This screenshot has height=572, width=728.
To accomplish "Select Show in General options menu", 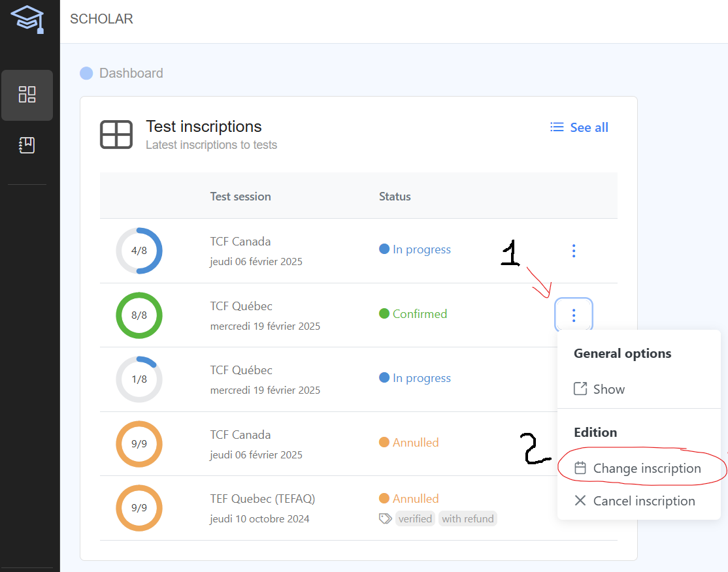I will click(x=608, y=389).
